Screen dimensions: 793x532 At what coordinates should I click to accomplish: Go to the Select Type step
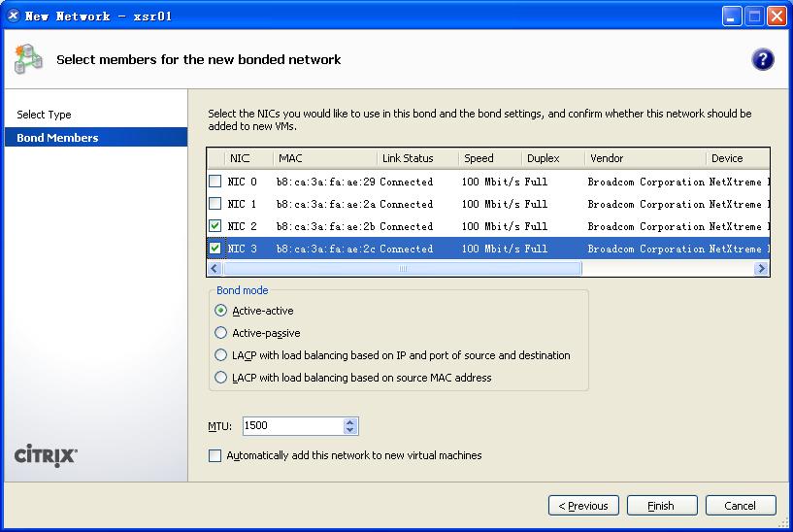pos(44,115)
